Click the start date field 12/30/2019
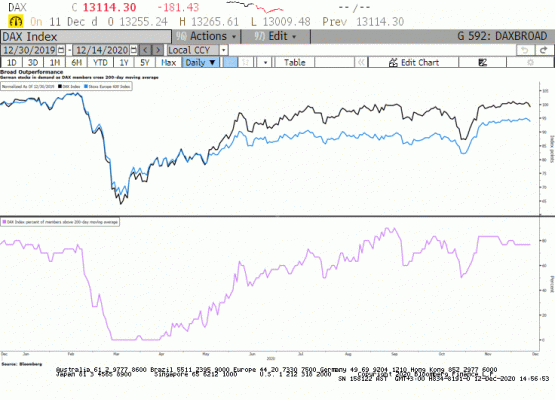The image size is (555, 400). (x=29, y=50)
